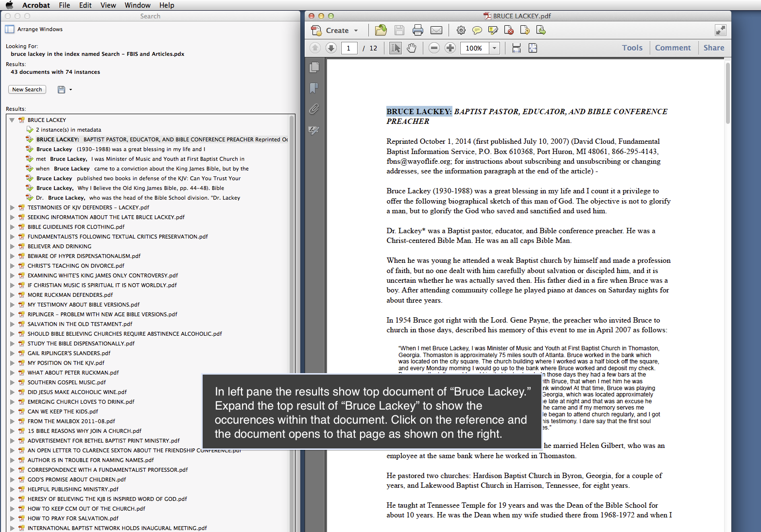Show Attachments paperclip panel
Screen dimensions: 761x532
pos(314,109)
